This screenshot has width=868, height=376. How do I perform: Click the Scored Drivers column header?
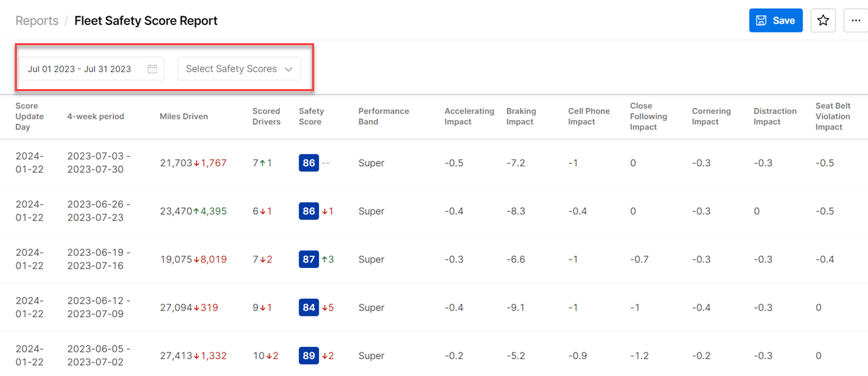[266, 116]
